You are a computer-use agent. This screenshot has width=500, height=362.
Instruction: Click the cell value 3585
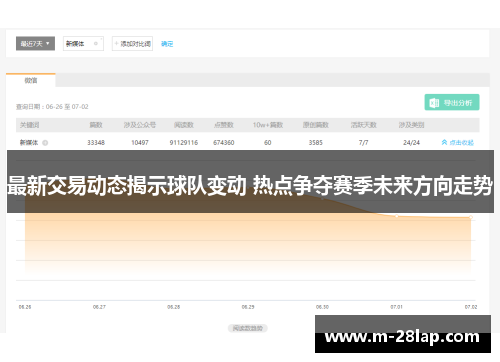pos(316,143)
